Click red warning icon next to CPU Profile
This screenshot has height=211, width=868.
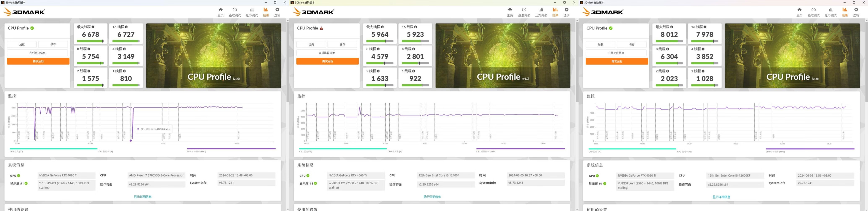321,28
